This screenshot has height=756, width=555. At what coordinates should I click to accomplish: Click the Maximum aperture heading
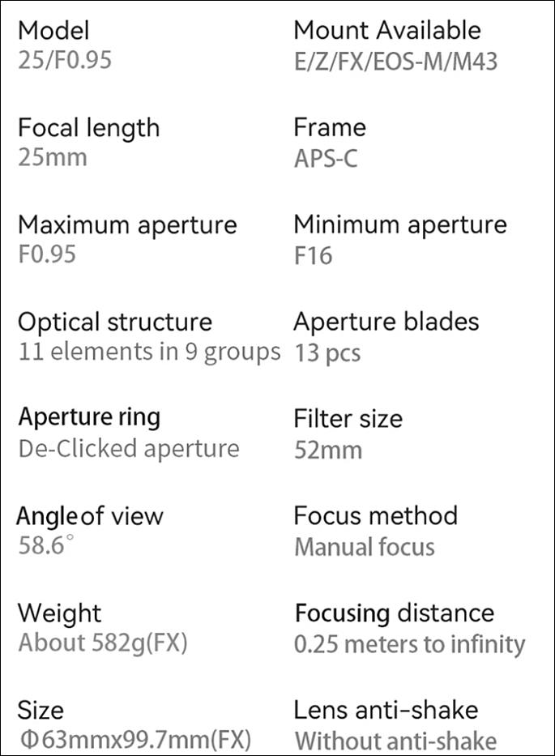[127, 226]
